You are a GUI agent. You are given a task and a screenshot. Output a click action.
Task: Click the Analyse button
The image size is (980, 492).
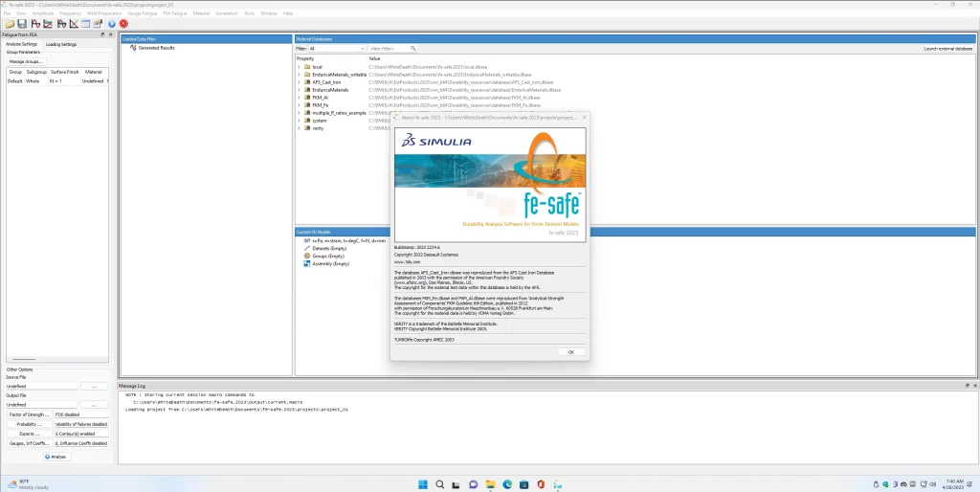click(x=56, y=457)
